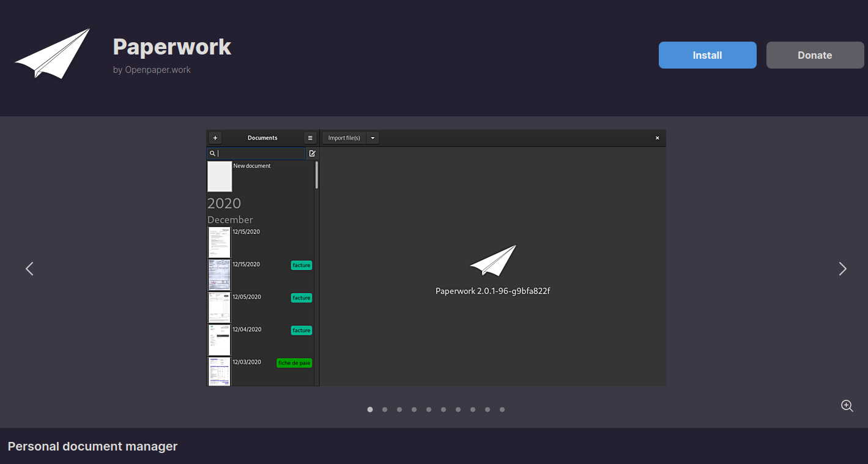Screen dimensions: 868x464
Task: Select the New document thumbnail
Action: pyautogui.click(x=220, y=177)
